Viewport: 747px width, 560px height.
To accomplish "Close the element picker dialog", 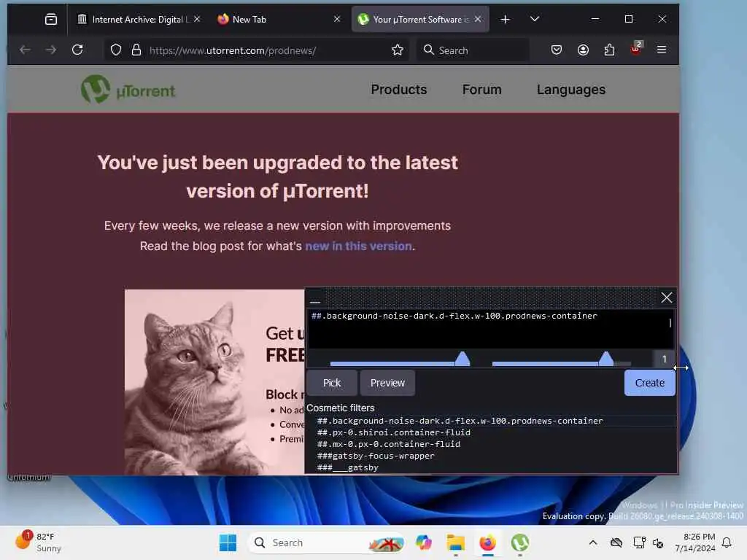I will [x=667, y=297].
